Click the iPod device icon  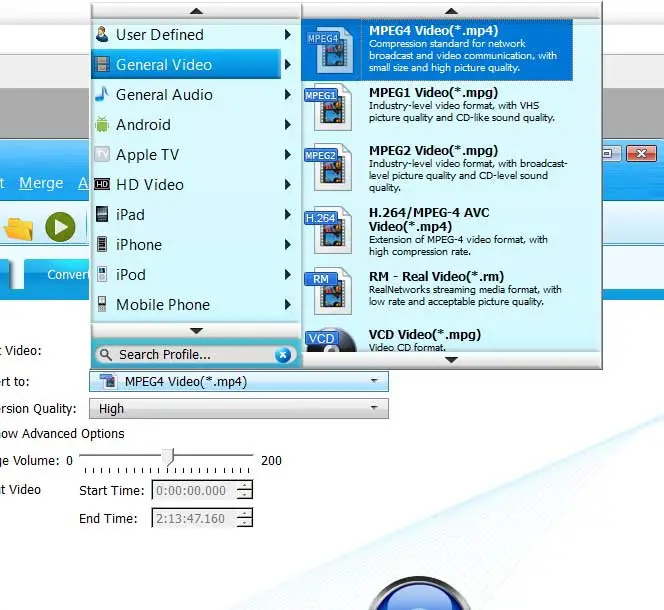[102, 274]
